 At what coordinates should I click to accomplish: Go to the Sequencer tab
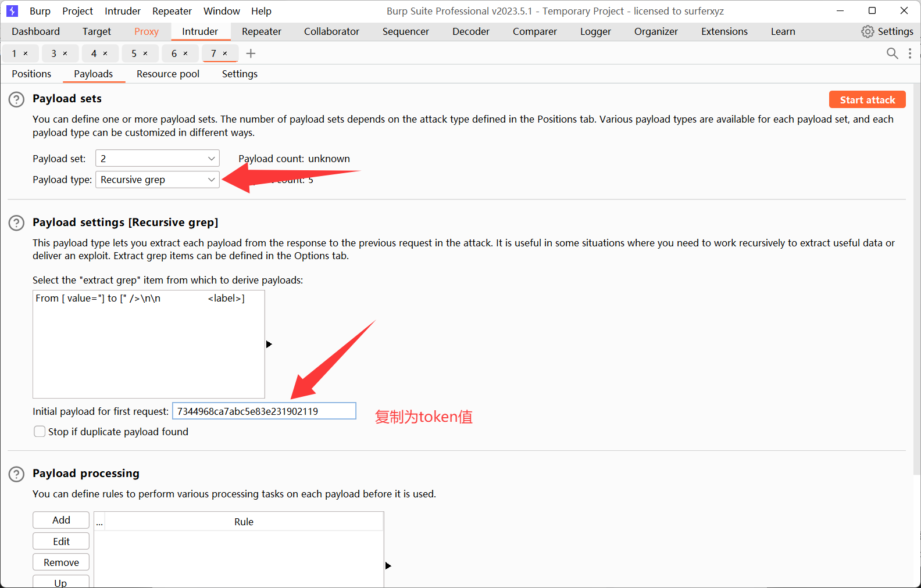pos(406,31)
